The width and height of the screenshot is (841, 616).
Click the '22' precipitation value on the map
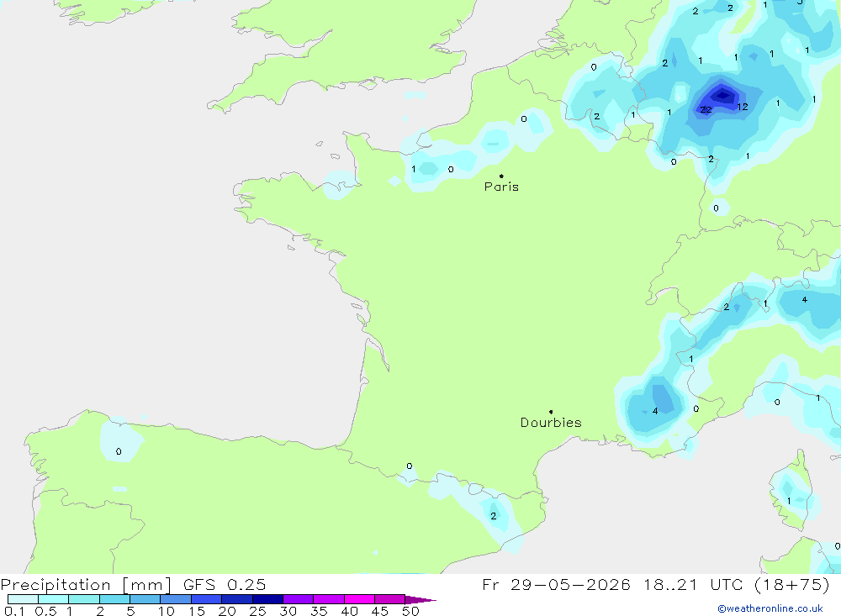[x=706, y=110]
